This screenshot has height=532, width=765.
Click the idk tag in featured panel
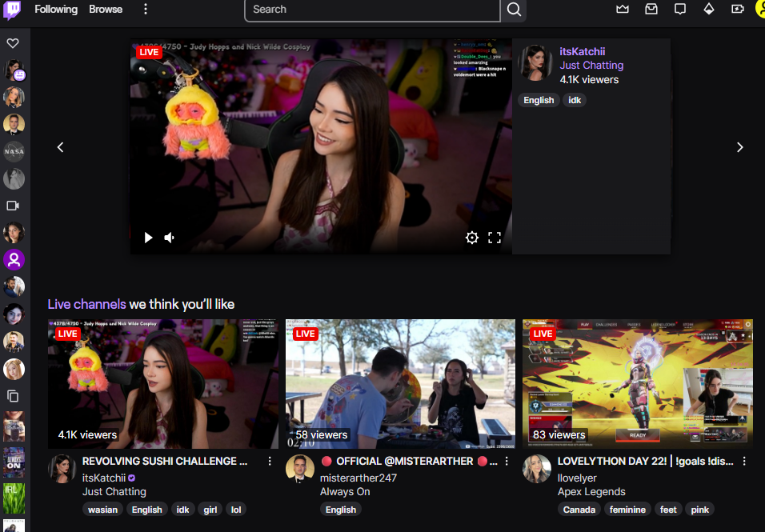[x=575, y=100]
